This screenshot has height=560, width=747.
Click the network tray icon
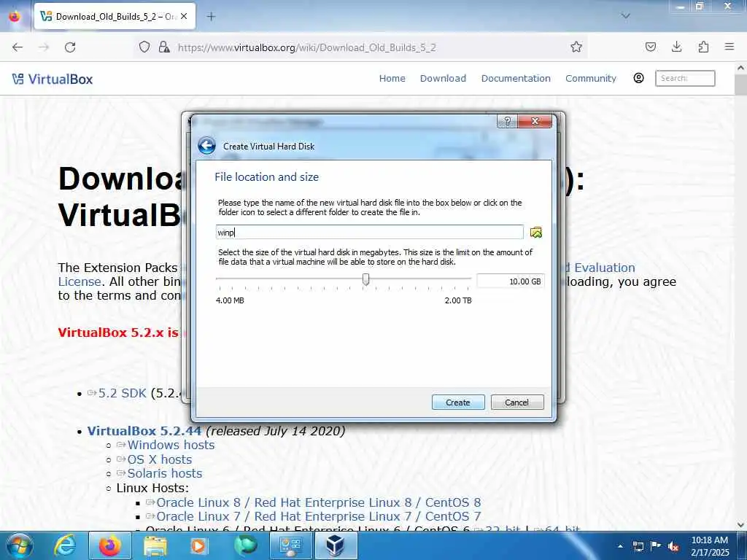coord(638,546)
